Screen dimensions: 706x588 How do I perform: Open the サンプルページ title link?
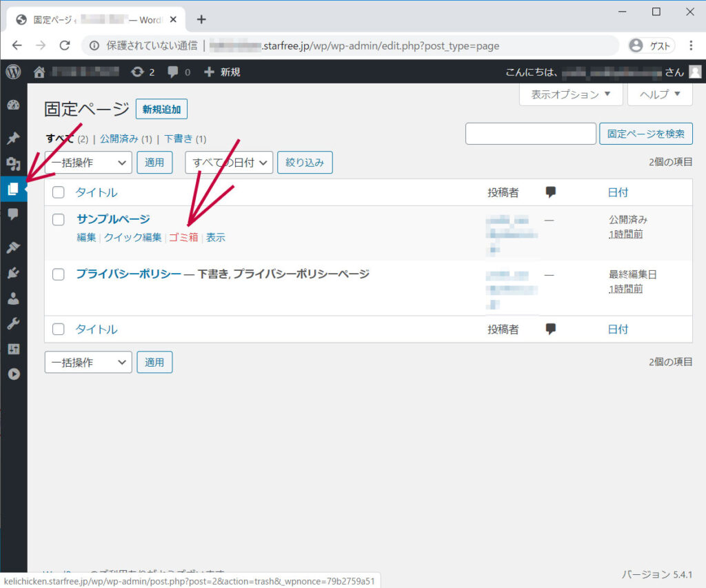tap(114, 219)
